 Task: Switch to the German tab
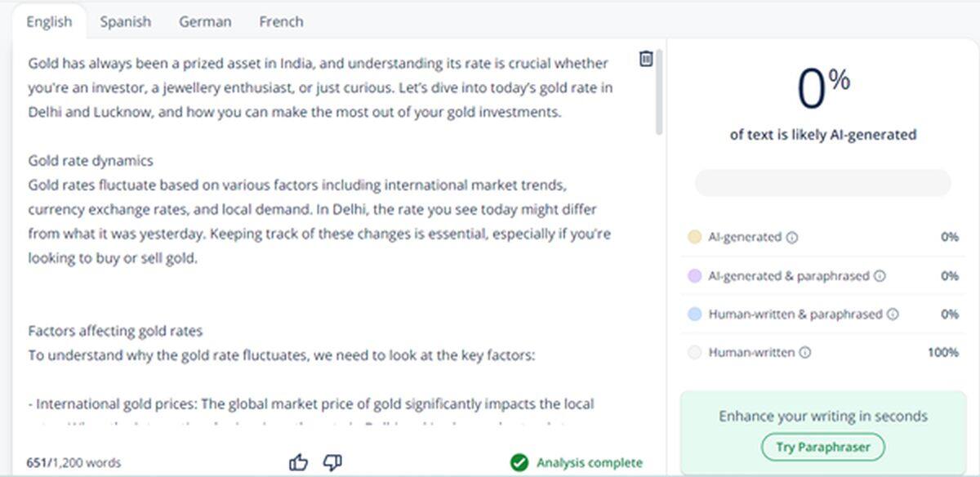(205, 22)
